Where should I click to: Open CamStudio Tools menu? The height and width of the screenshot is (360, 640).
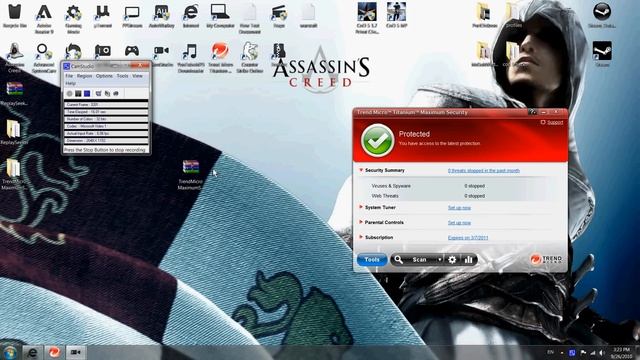(x=122, y=76)
